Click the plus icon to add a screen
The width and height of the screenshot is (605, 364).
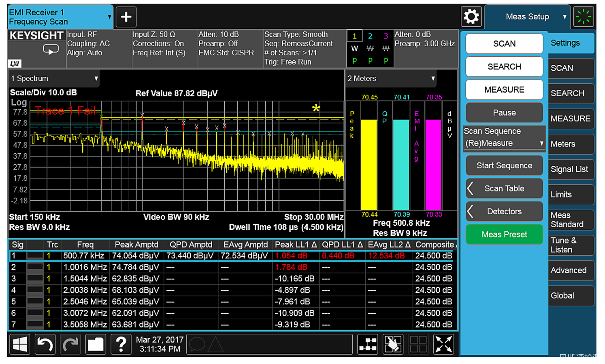click(126, 17)
